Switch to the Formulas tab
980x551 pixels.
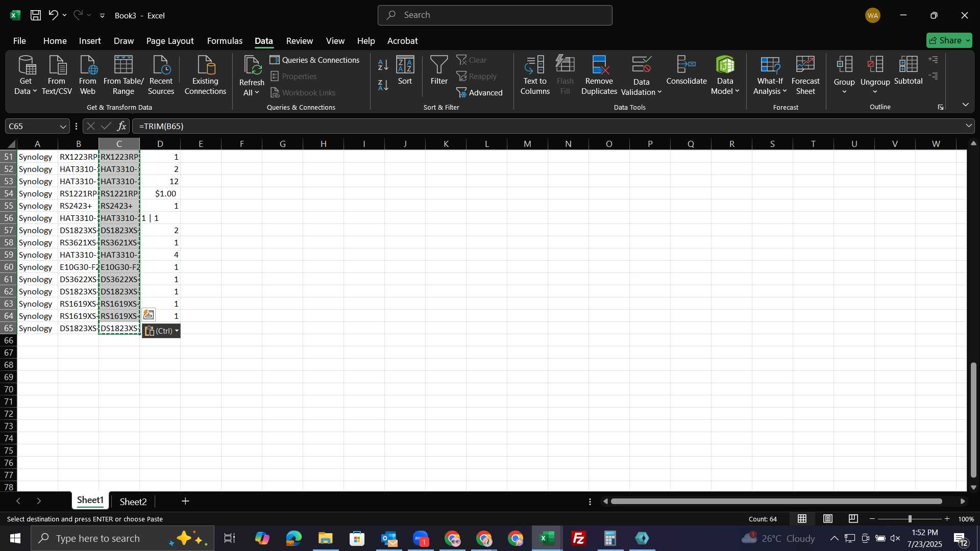(225, 41)
